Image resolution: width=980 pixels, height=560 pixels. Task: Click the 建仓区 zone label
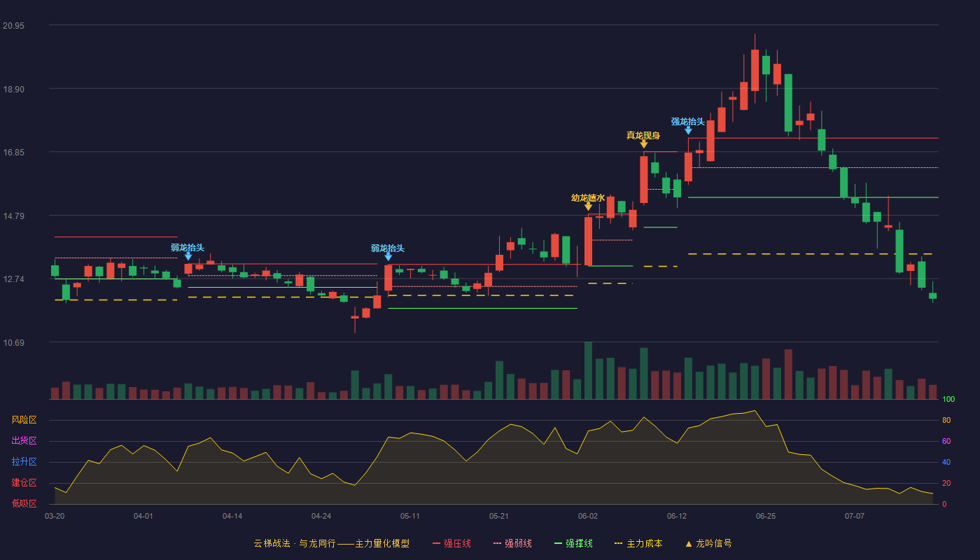pyautogui.click(x=24, y=483)
